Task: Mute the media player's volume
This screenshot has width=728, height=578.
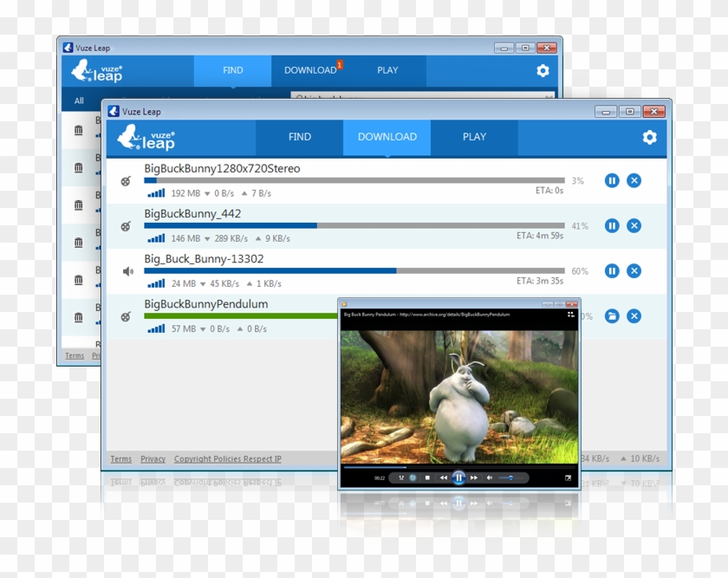Action: pyautogui.click(x=490, y=477)
